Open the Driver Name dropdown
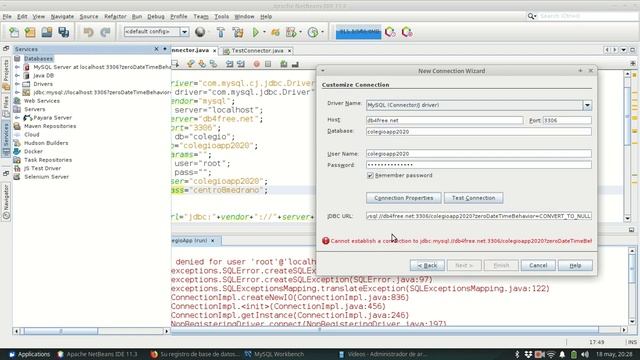Viewport: 640px width, 360px height. click(587, 105)
